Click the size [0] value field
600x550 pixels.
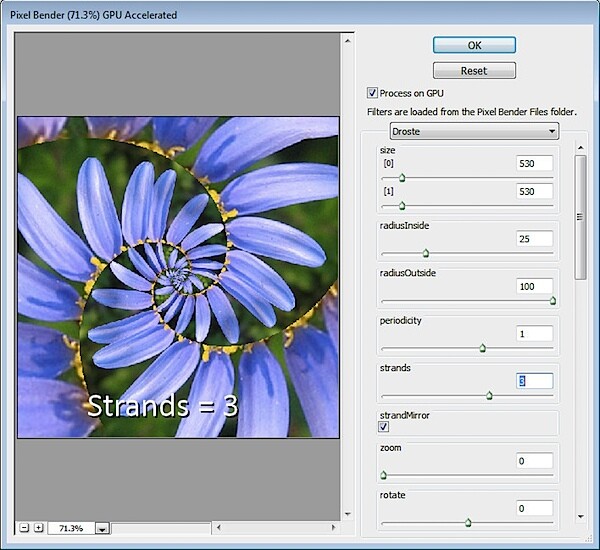pyautogui.click(x=534, y=163)
